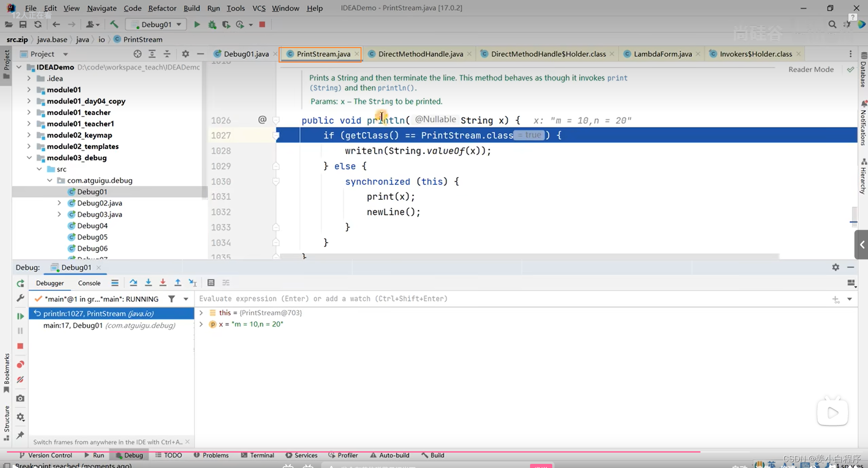Open thread selector dropdown arrow
The image size is (868, 468).
tap(186, 299)
